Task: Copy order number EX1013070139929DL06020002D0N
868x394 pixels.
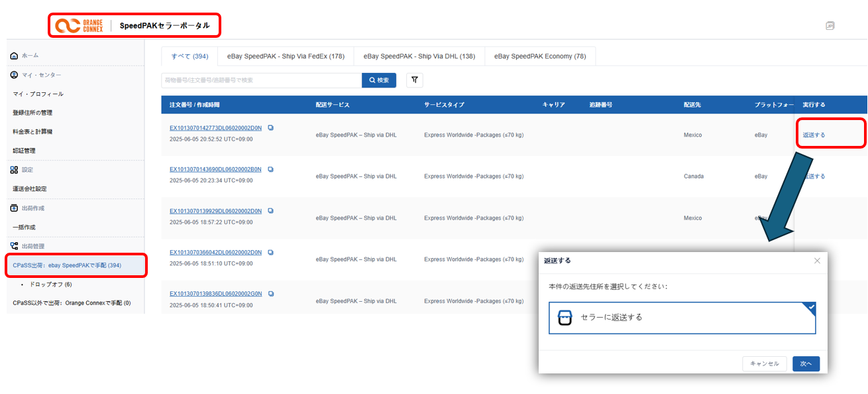Action: coord(270,211)
